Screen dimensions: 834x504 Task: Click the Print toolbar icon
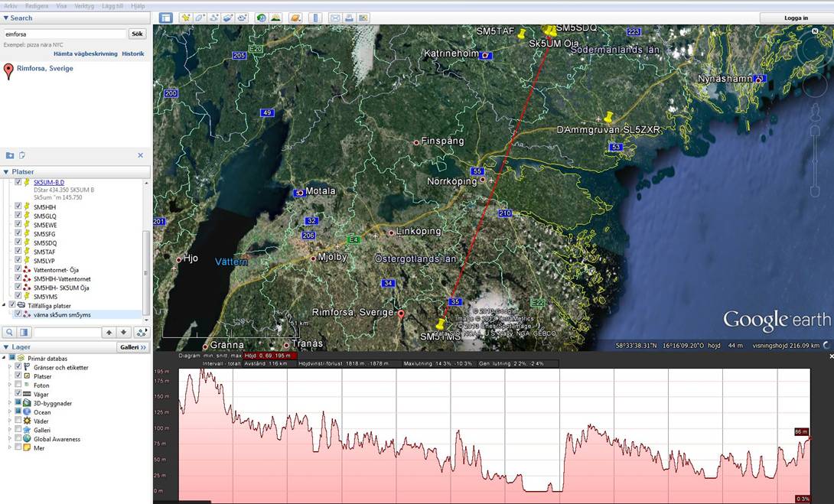tap(349, 18)
